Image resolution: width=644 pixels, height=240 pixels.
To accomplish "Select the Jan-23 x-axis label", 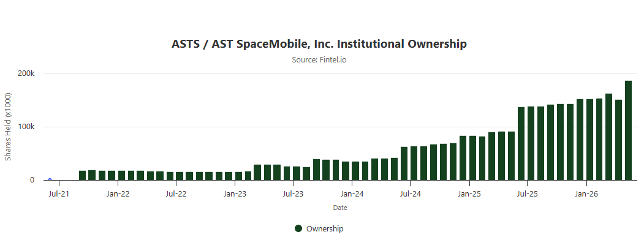I will click(x=235, y=193).
